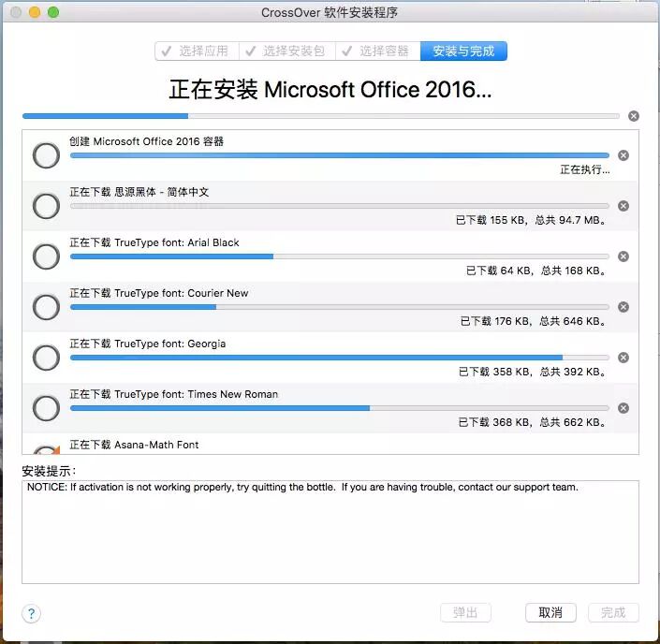Click the 已下载 176 KB, 总共 646 KB text
Image resolution: width=660 pixels, height=644 pixels.
pyautogui.click(x=533, y=321)
